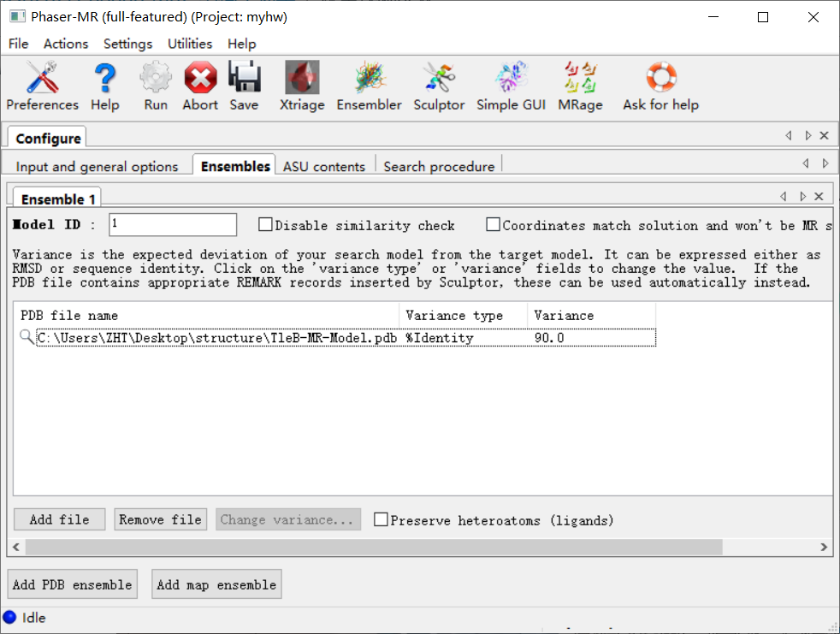Image resolution: width=840 pixels, height=634 pixels.
Task: Select the Ensembles tab
Action: pyautogui.click(x=235, y=166)
